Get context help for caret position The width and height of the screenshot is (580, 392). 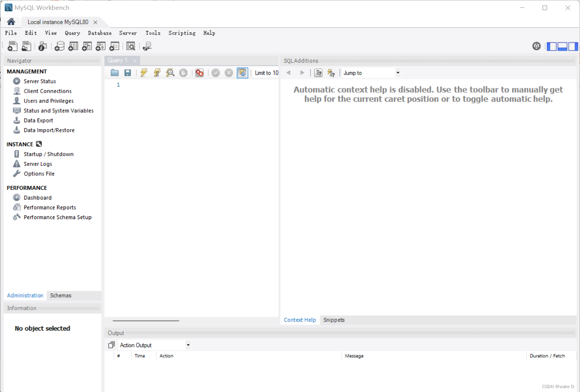click(x=318, y=73)
